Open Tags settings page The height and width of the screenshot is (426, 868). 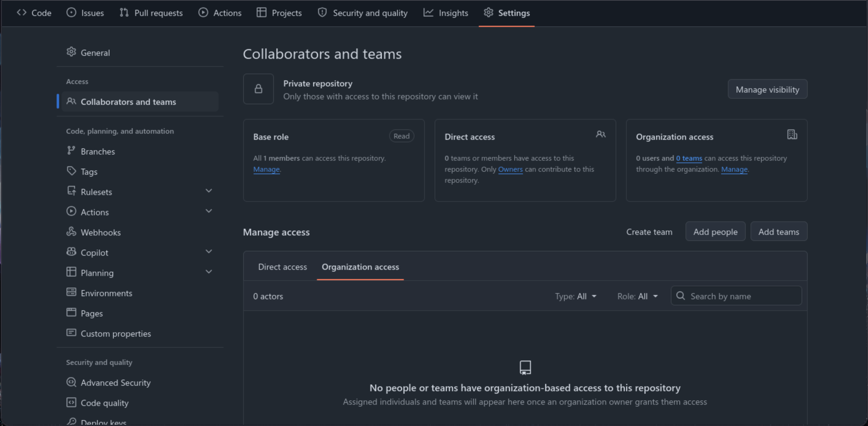pyautogui.click(x=140, y=172)
